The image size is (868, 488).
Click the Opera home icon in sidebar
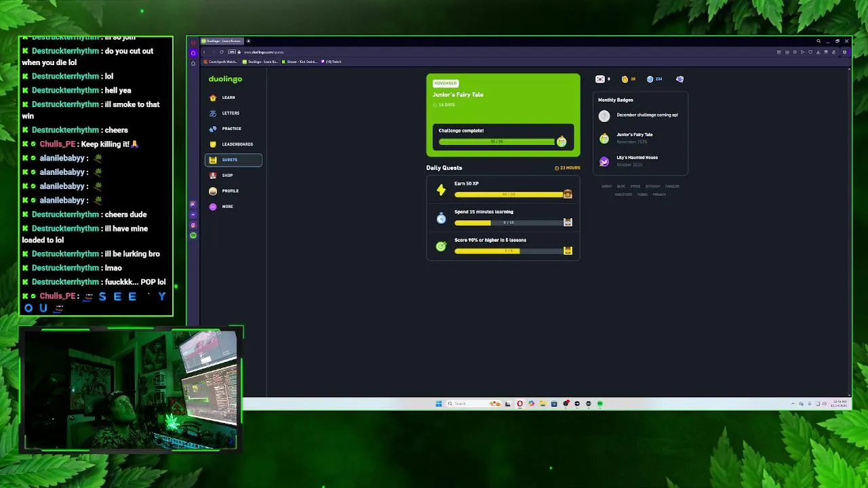pyautogui.click(x=193, y=53)
